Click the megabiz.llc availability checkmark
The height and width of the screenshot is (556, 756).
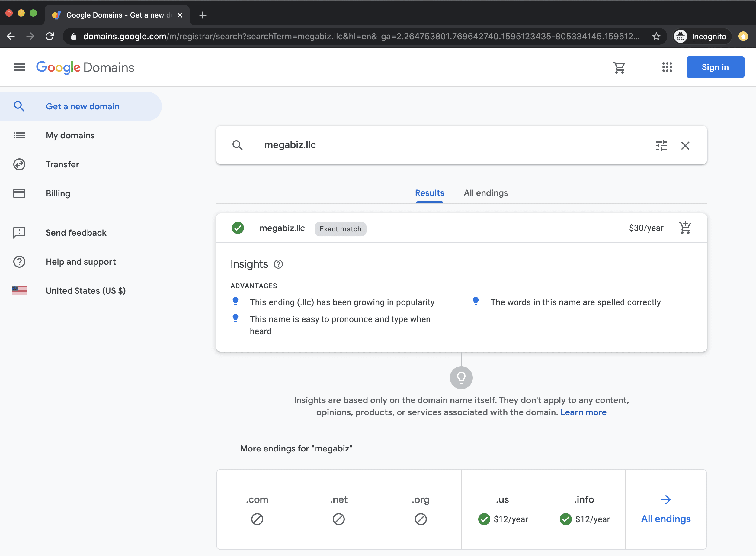tap(238, 228)
